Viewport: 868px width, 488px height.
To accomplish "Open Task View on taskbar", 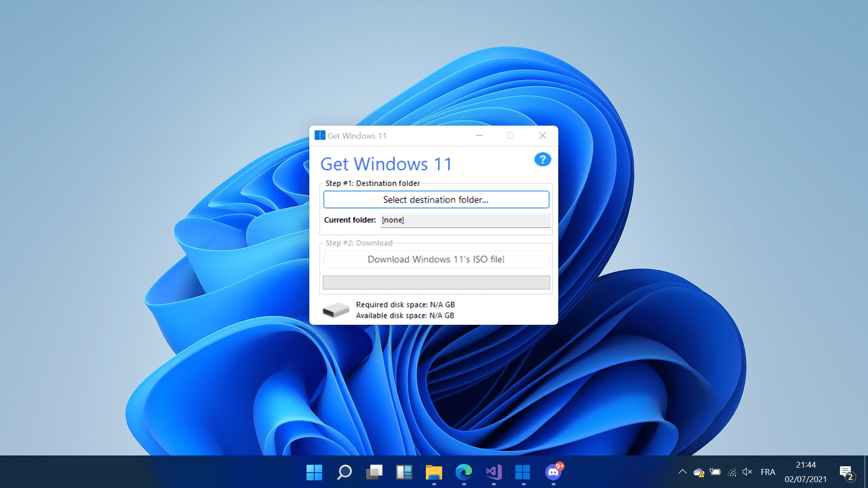I will point(374,473).
